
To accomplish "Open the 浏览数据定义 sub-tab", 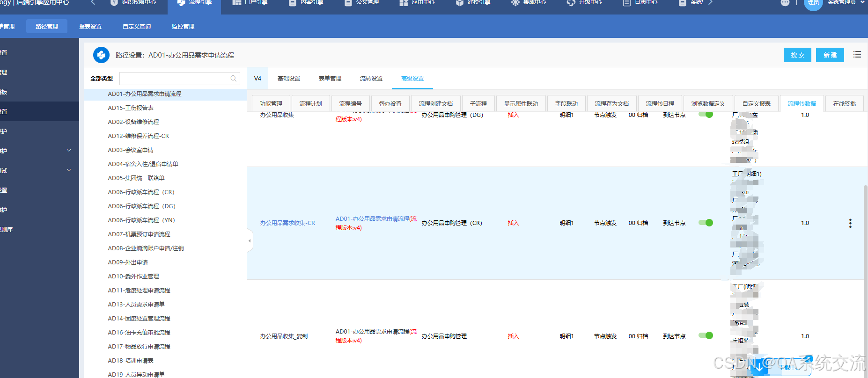I will click(708, 103).
